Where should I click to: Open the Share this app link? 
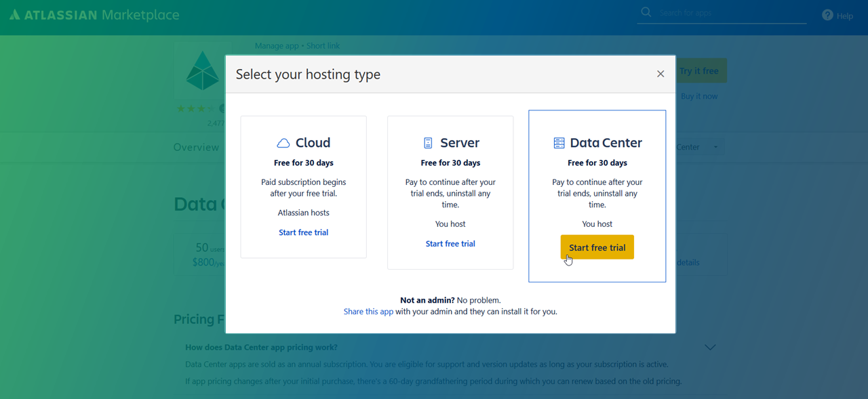(368, 312)
